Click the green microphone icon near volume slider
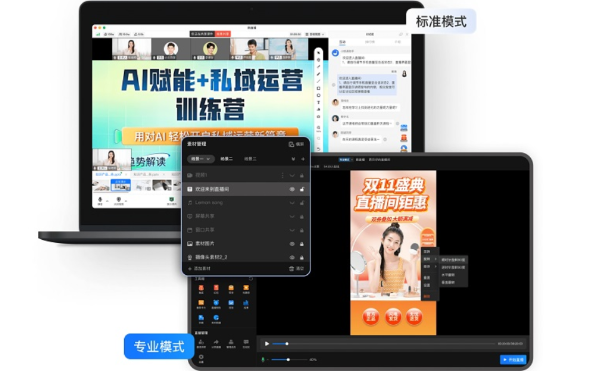The width and height of the screenshot is (600, 371). pos(263,360)
